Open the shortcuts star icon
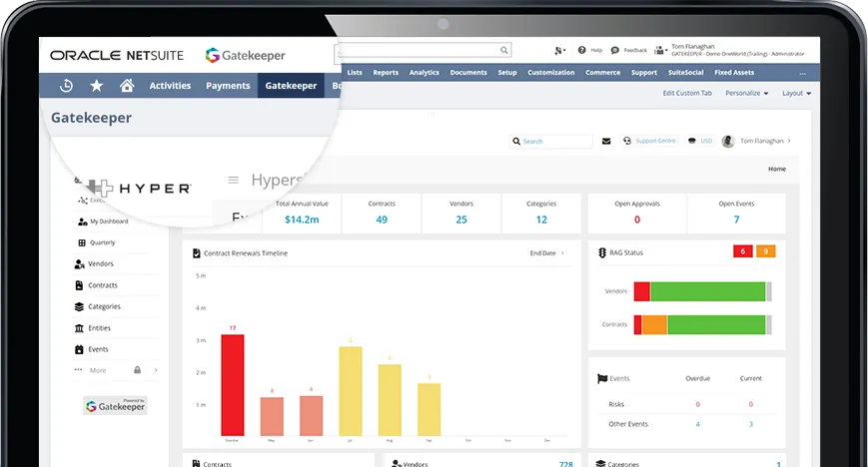 97,86
